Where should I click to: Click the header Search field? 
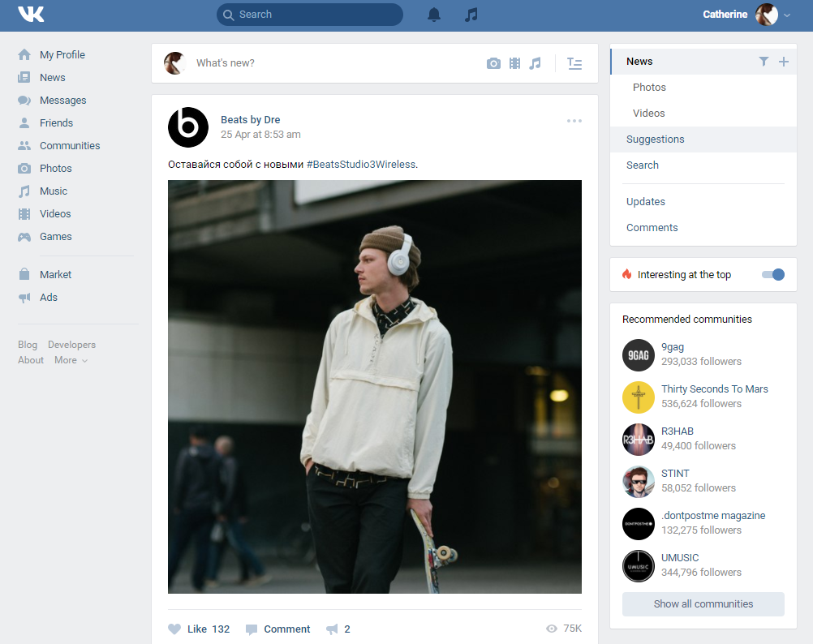pos(310,15)
